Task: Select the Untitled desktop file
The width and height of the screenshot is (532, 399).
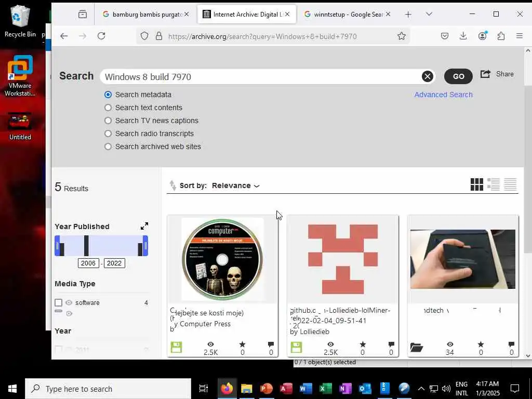Action: point(20,127)
